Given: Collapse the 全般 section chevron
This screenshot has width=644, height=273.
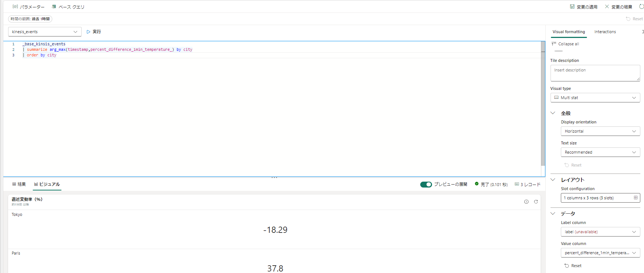Looking at the screenshot, I should pyautogui.click(x=553, y=113).
